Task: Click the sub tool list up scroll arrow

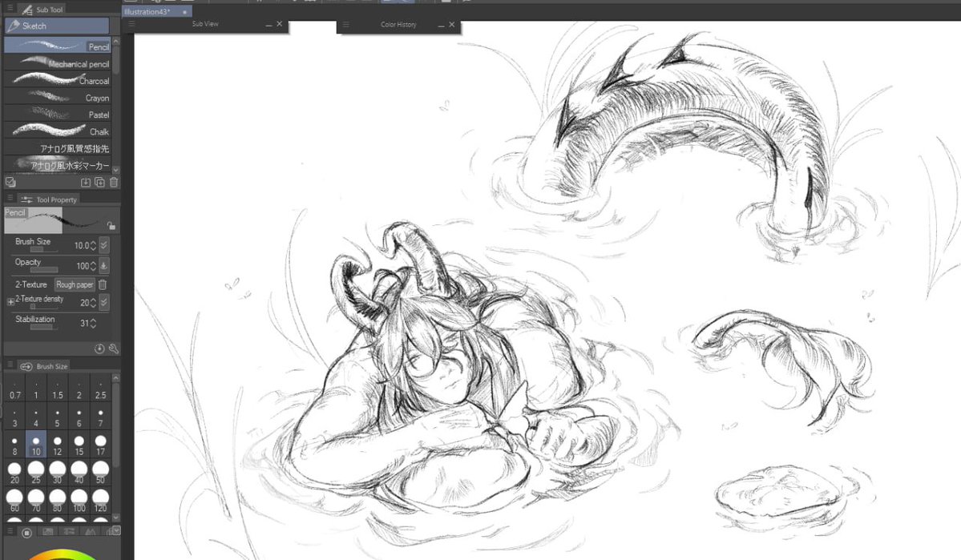Action: [116, 41]
